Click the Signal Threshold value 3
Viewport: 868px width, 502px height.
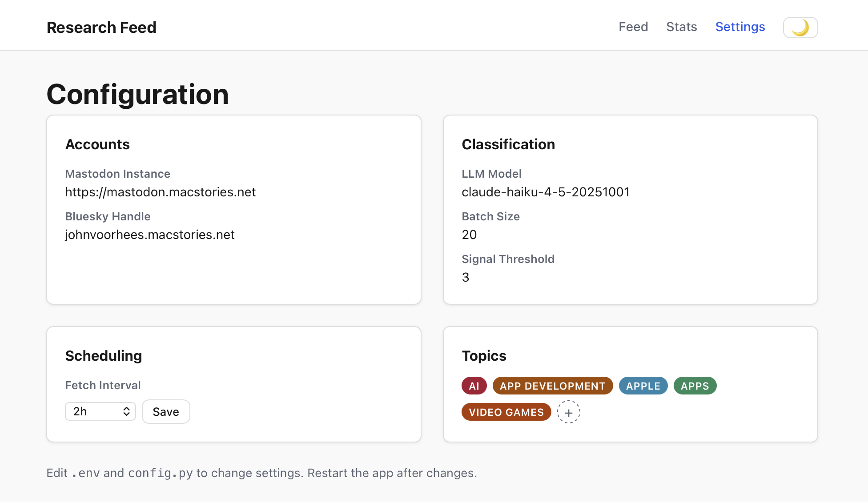[x=466, y=277]
